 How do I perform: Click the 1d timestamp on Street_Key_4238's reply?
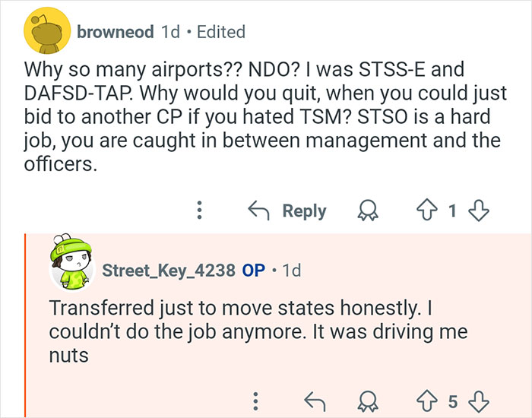point(291,270)
